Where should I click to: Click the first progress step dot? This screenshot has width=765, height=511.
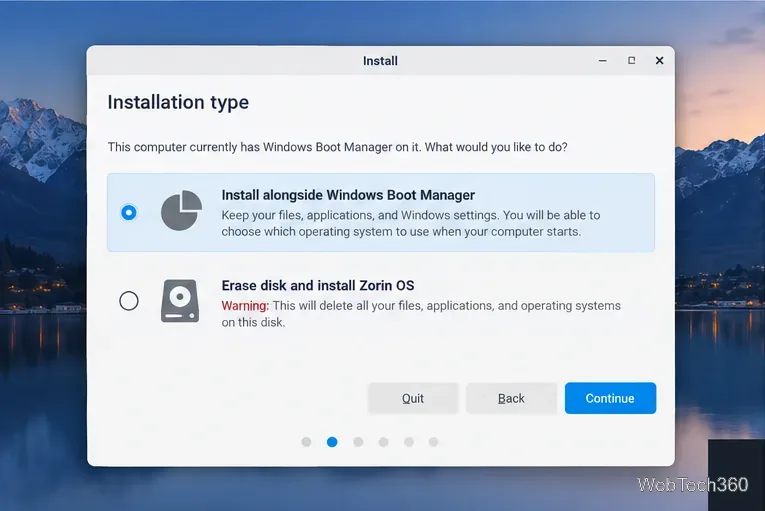pos(306,442)
